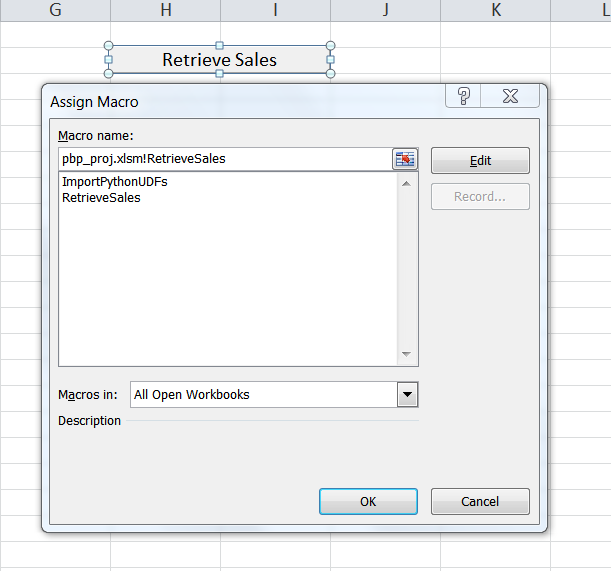The width and height of the screenshot is (611, 571).
Task: Select column J header
Action: (385, 10)
